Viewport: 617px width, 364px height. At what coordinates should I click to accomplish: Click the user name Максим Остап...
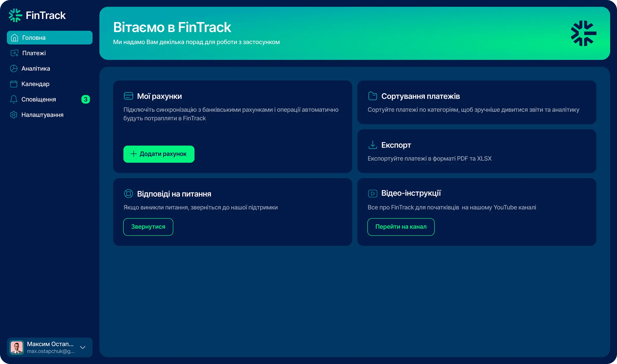pos(50,344)
